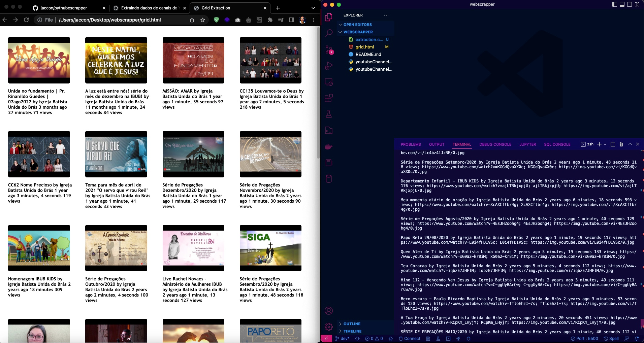Open Chrome media controls icon
This screenshot has height=343, width=644.
281,20
